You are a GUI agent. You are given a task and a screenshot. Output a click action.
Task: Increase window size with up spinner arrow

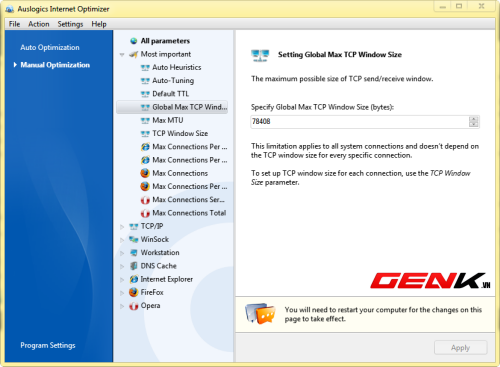click(474, 119)
